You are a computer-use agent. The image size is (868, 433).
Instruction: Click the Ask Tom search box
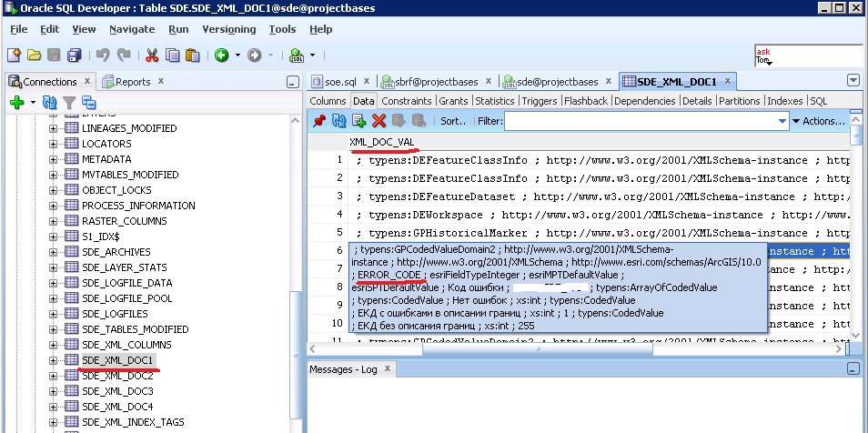coord(810,55)
